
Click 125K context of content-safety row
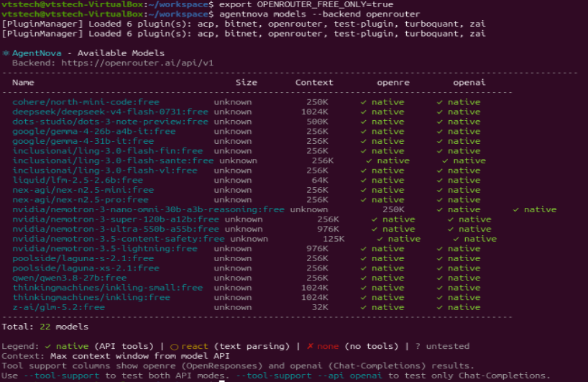tap(334, 239)
